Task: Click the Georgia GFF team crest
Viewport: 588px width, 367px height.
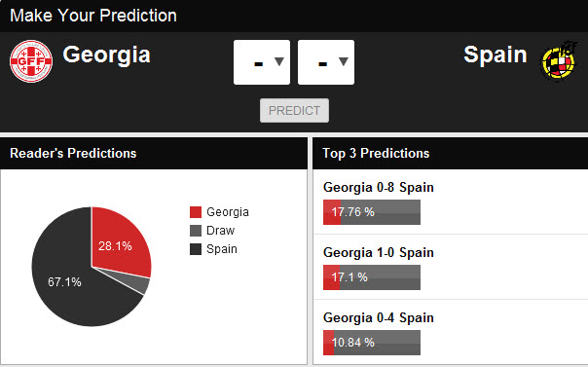Action: [31, 61]
